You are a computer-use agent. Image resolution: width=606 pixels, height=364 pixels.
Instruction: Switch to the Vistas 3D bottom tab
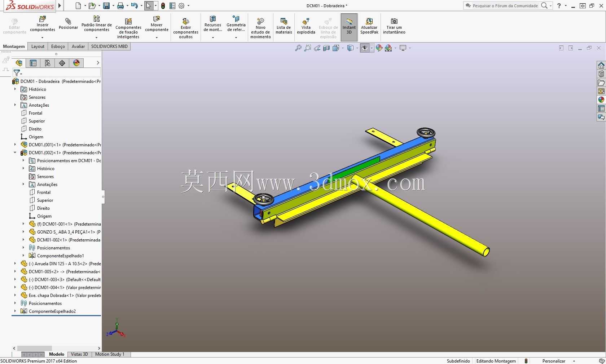click(x=79, y=354)
